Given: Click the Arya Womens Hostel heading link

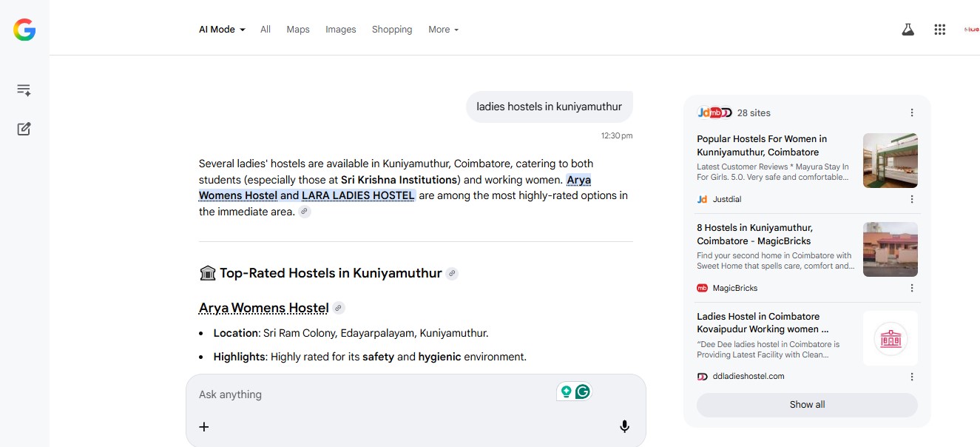Looking at the screenshot, I should pos(263,308).
